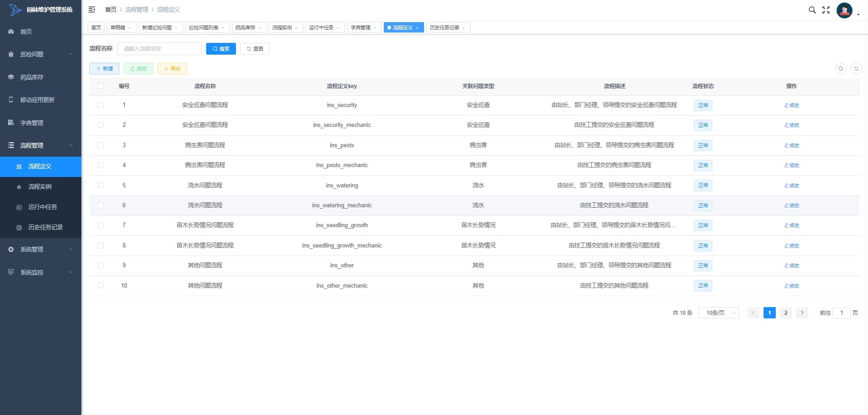Image resolution: width=868 pixels, height=415 pixels.
Task: Click the 导出 button
Action: (x=172, y=69)
